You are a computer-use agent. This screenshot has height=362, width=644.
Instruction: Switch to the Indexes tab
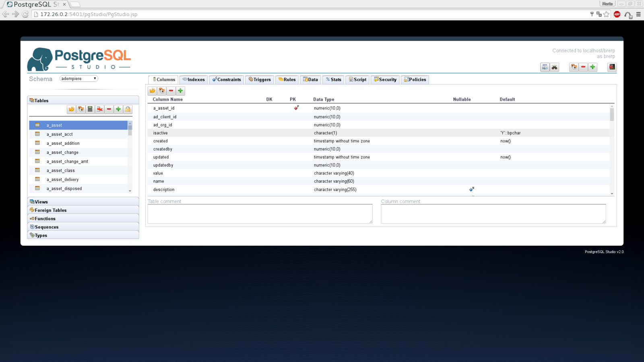pos(194,80)
